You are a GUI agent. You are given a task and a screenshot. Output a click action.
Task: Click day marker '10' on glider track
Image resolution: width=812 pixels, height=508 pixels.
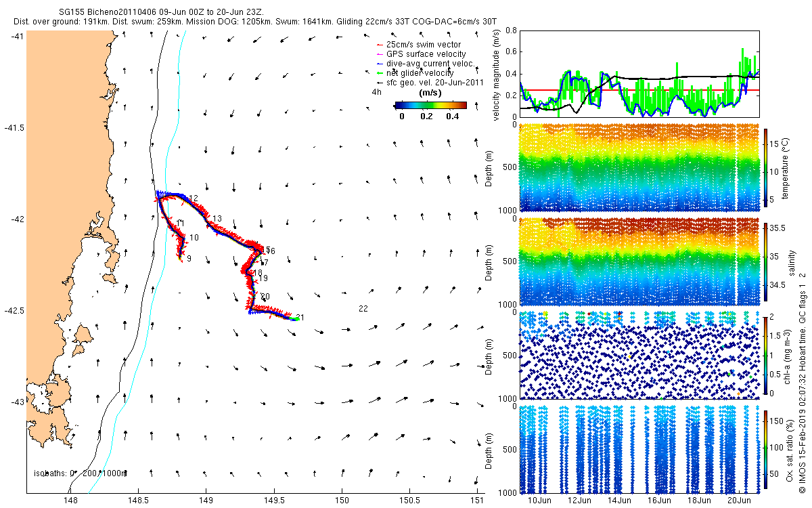point(194,238)
